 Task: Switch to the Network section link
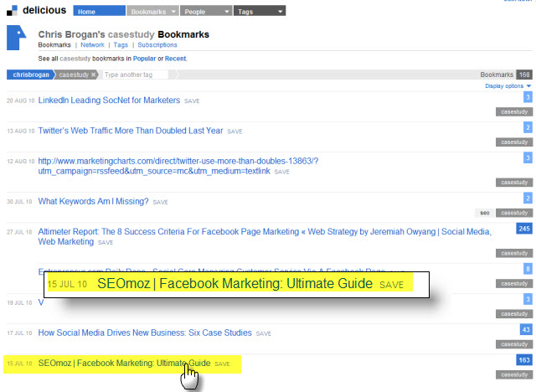tap(92, 45)
